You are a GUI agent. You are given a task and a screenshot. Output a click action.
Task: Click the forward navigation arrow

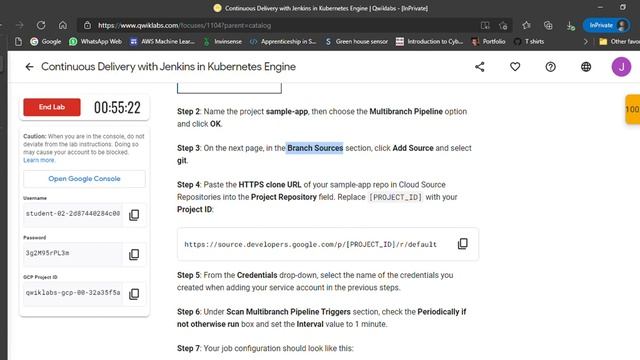point(20,25)
